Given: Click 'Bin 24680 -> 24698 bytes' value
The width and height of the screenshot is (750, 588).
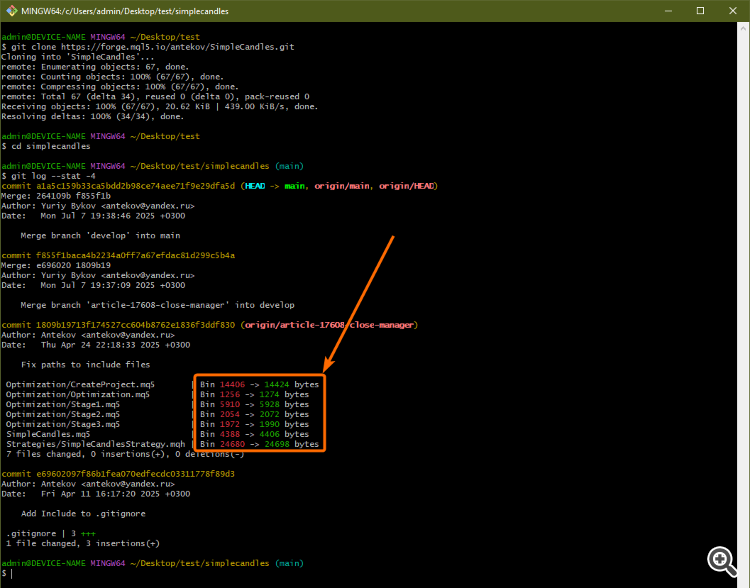Looking at the screenshot, I should coord(259,444).
